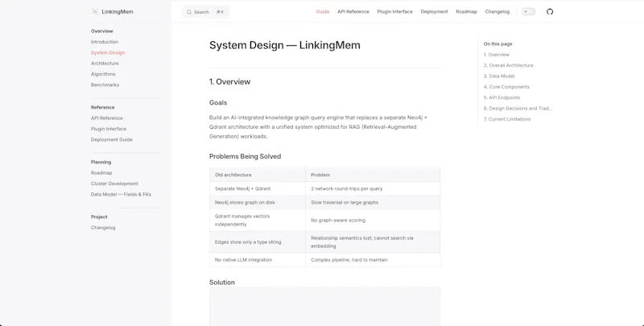
Task: Go to Deployment in top navigation
Action: tap(434, 12)
